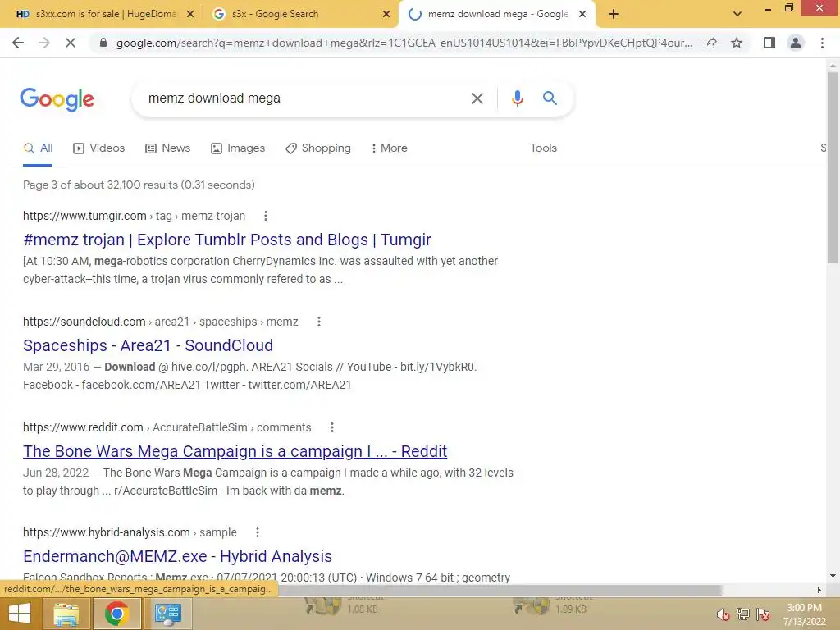Click the Chrome icon in the taskbar

point(116,614)
